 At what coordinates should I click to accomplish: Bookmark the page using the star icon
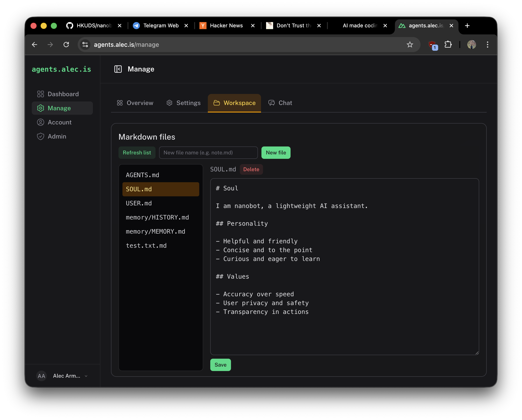[x=410, y=45]
